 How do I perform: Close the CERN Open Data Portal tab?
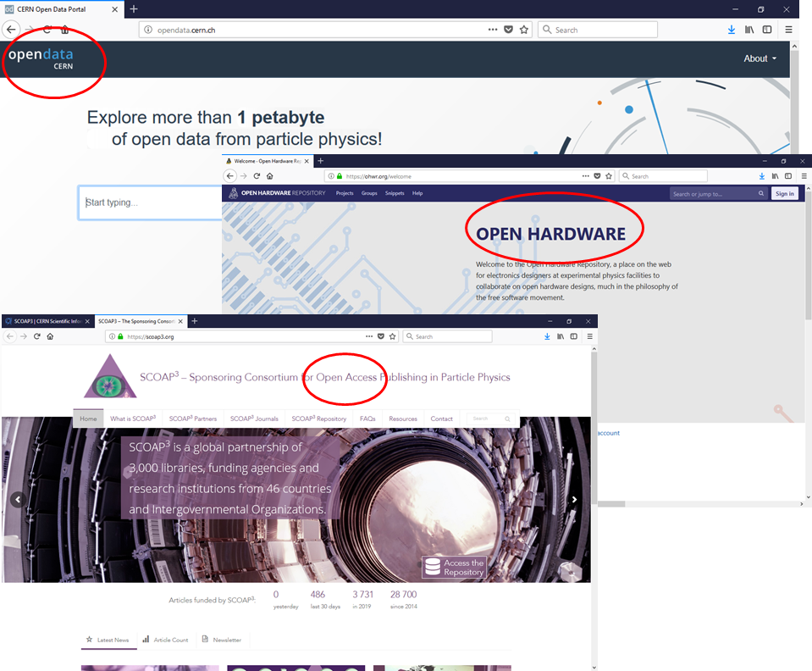(115, 9)
